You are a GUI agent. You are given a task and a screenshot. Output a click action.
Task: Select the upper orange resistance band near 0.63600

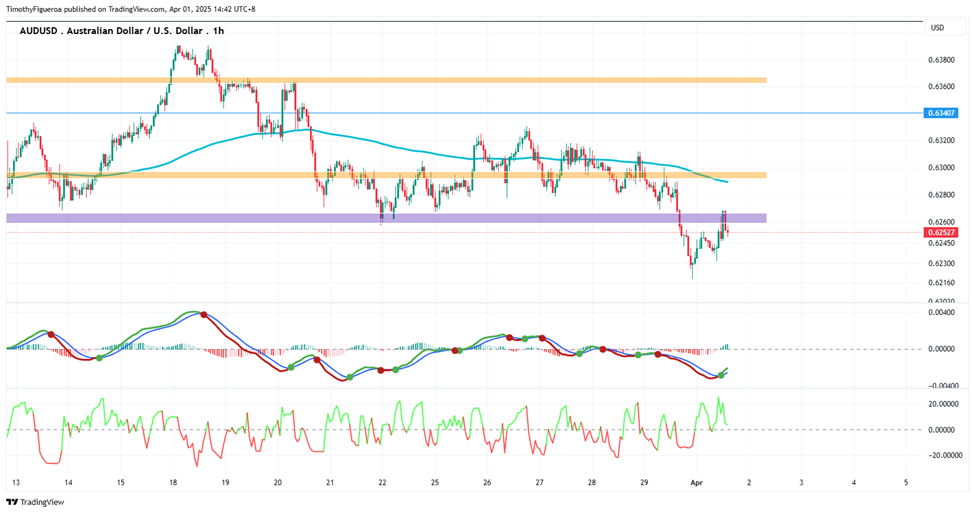click(386, 80)
